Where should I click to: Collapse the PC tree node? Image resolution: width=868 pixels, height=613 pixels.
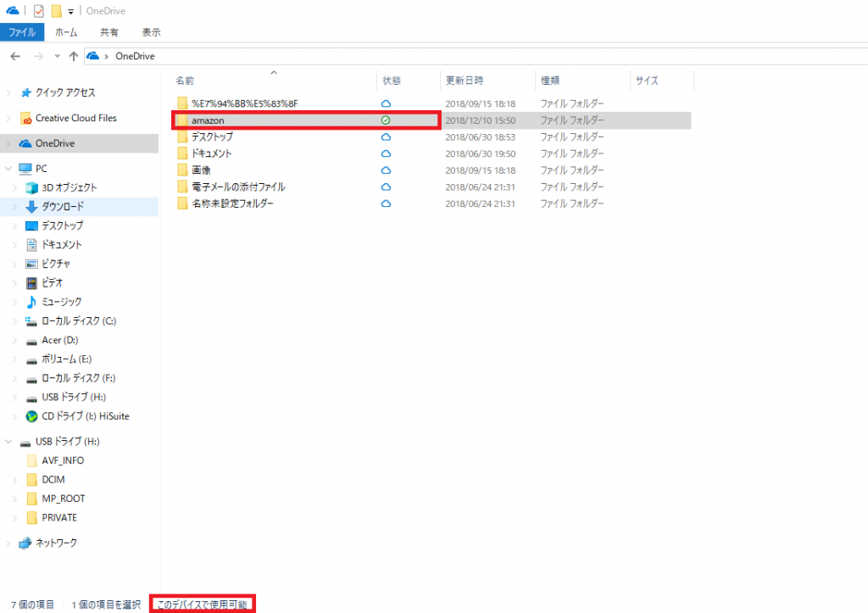point(8,169)
